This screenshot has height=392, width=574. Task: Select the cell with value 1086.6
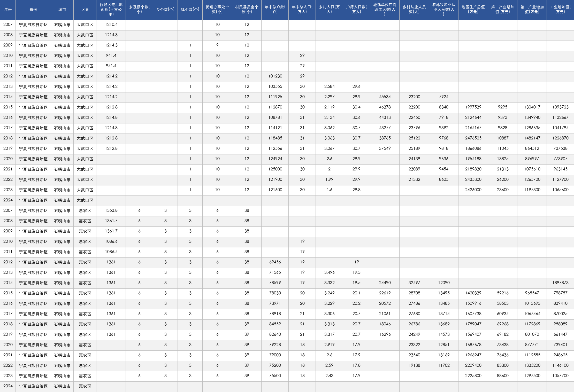[x=111, y=241]
